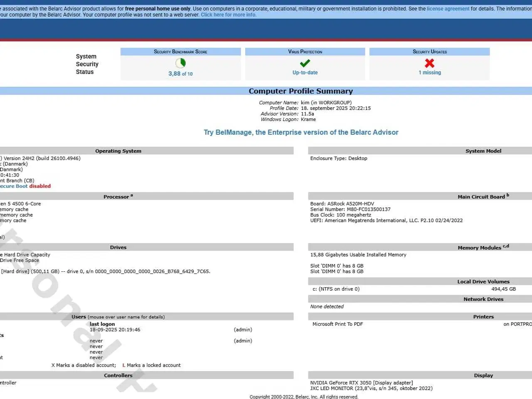Click the Users section header
532x399 pixels.
click(118, 317)
